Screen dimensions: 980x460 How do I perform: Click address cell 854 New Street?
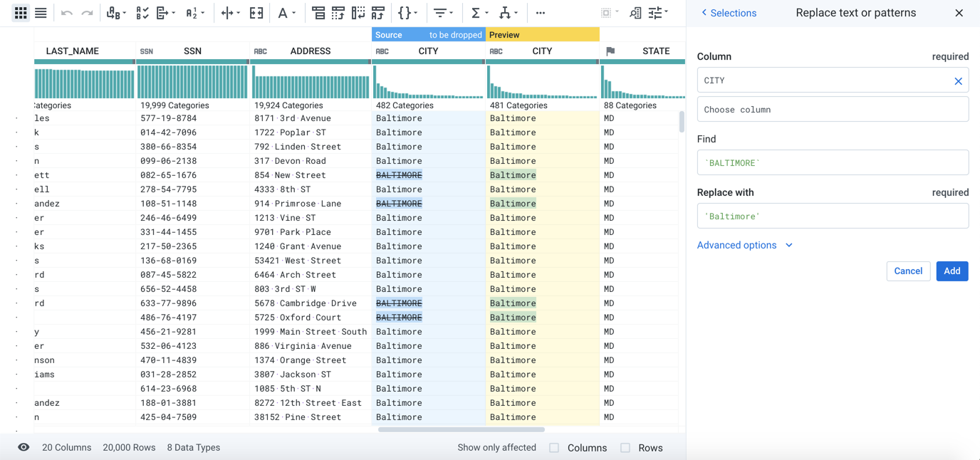coord(290,175)
